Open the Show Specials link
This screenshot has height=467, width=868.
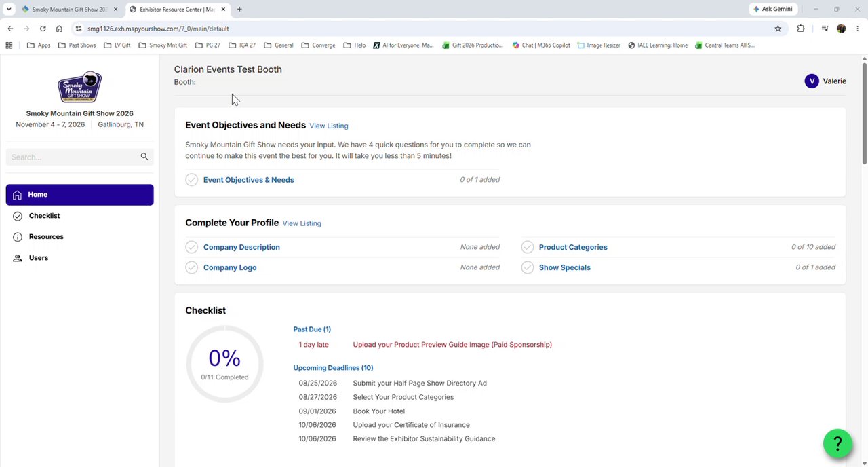(565, 267)
